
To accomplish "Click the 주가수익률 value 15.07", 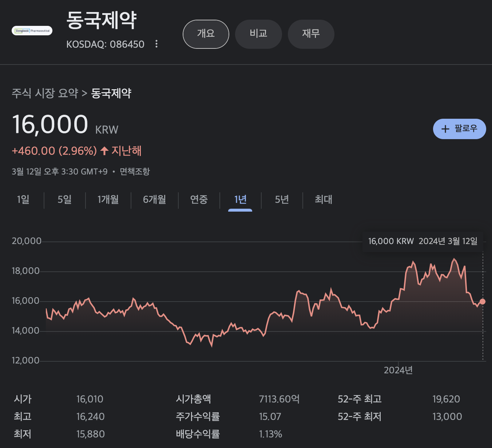I will [x=270, y=417].
